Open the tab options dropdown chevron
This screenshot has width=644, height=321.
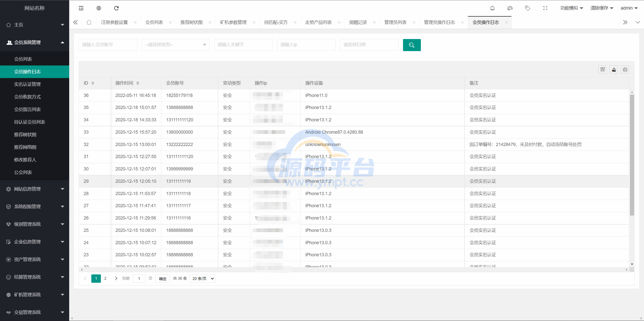click(x=638, y=22)
